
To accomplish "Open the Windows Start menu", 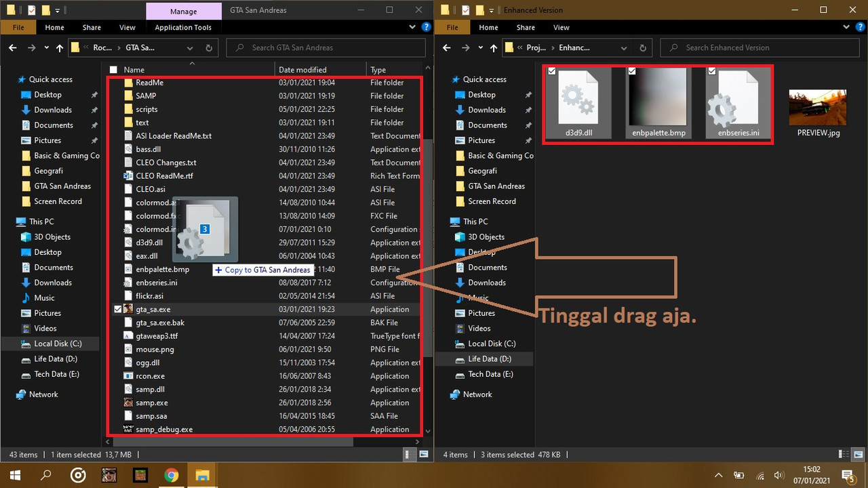I will coord(15,474).
